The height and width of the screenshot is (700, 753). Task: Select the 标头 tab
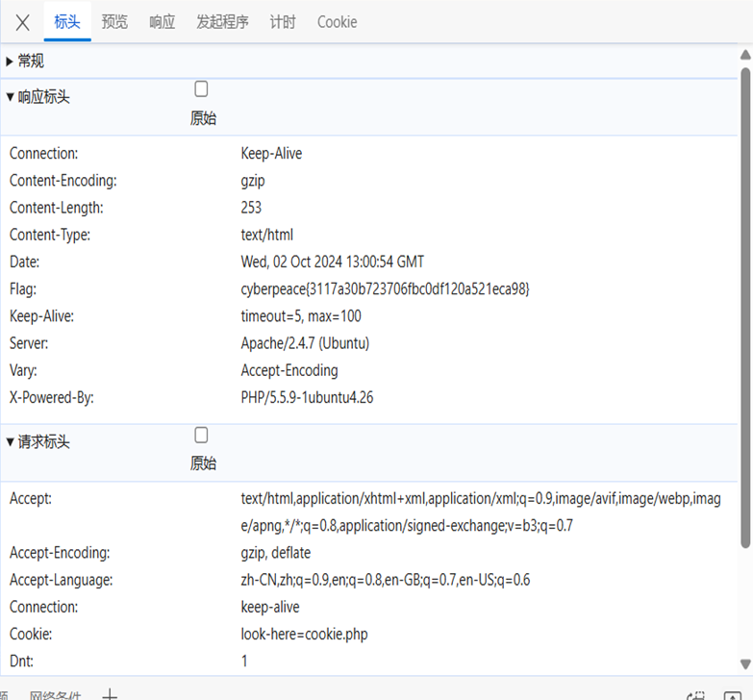pos(67,22)
